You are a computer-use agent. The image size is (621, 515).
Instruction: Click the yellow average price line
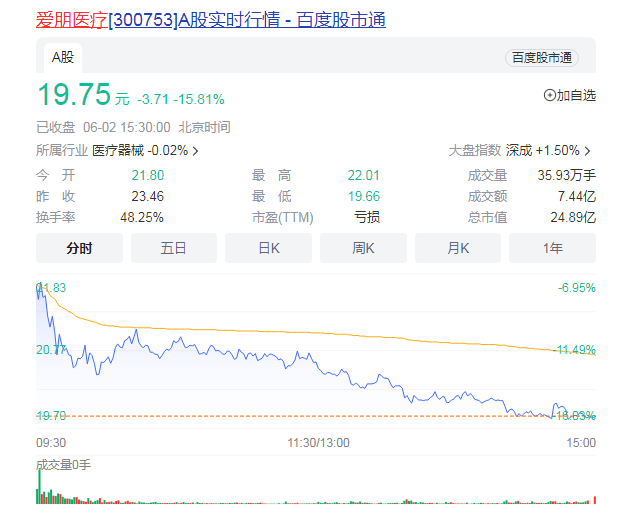click(x=300, y=332)
